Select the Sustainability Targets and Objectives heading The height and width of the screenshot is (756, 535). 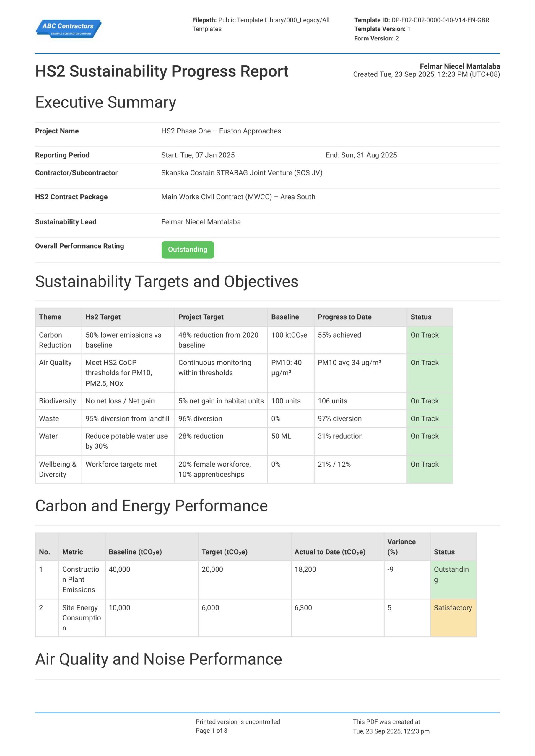(166, 282)
